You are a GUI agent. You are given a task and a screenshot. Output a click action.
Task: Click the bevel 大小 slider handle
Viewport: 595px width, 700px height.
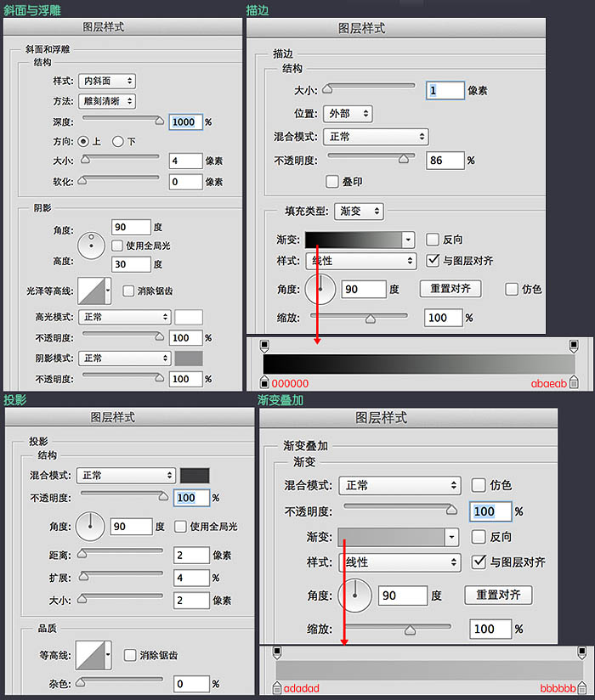click(85, 160)
